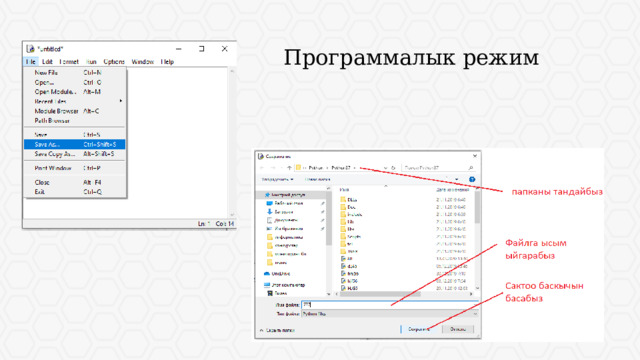Image resolution: width=640 pixels, height=360 pixels.
Task: Open the Window menu in IDLE window
Action: pos(142,62)
